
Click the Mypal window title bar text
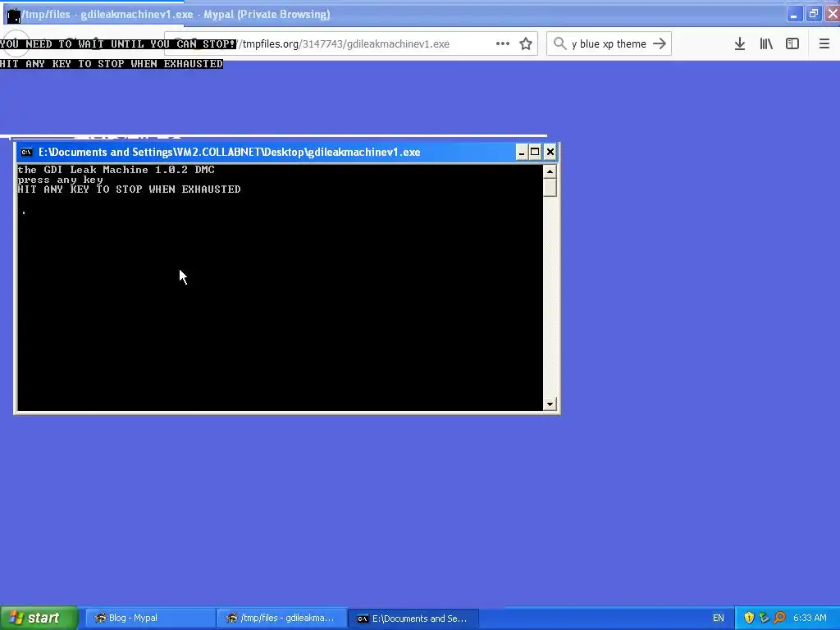coord(176,15)
